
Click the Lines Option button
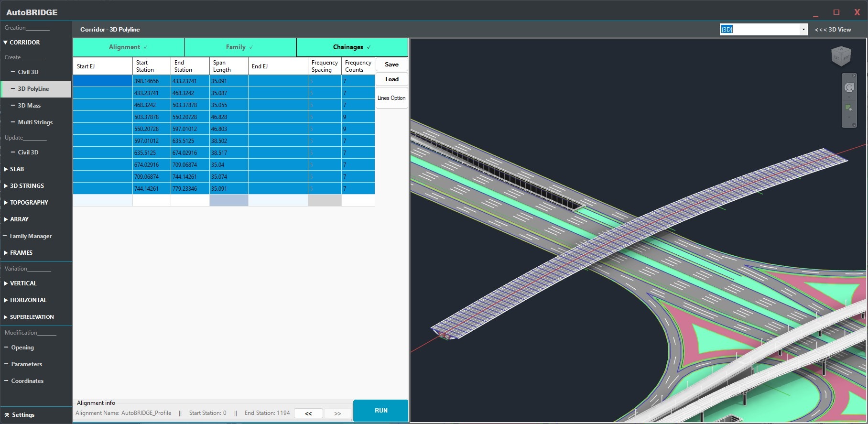[x=391, y=98]
